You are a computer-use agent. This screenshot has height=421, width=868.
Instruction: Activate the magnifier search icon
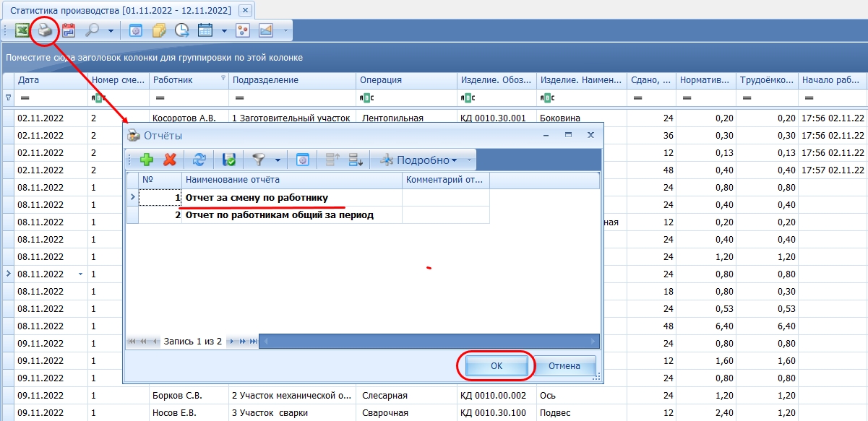92,30
